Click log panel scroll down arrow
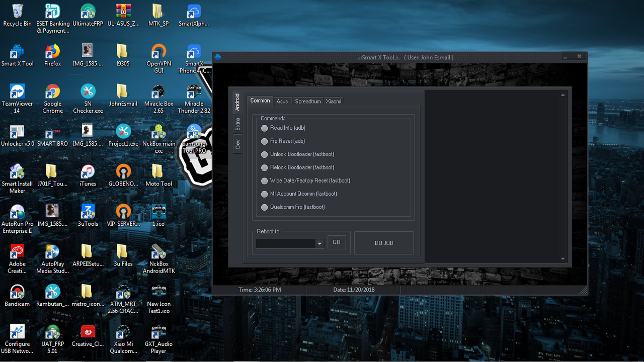Viewport: 644px width, 362px height. [x=563, y=258]
